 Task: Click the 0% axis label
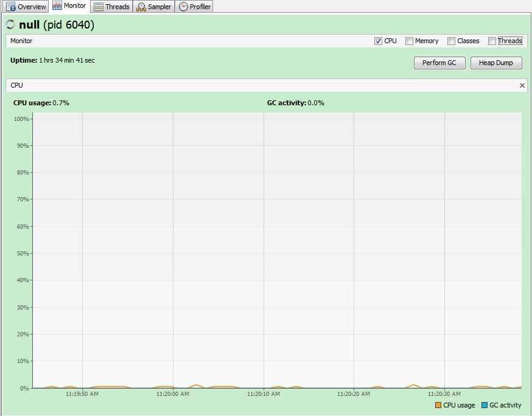coord(24,388)
